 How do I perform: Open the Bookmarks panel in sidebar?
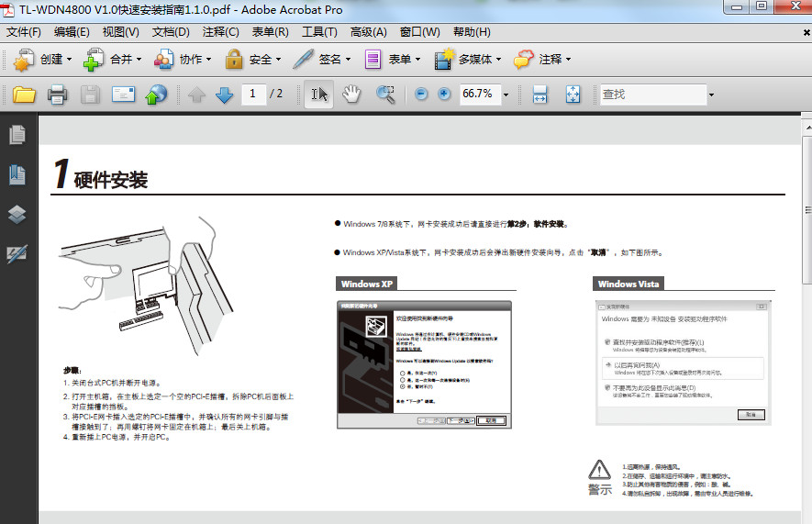click(17, 174)
